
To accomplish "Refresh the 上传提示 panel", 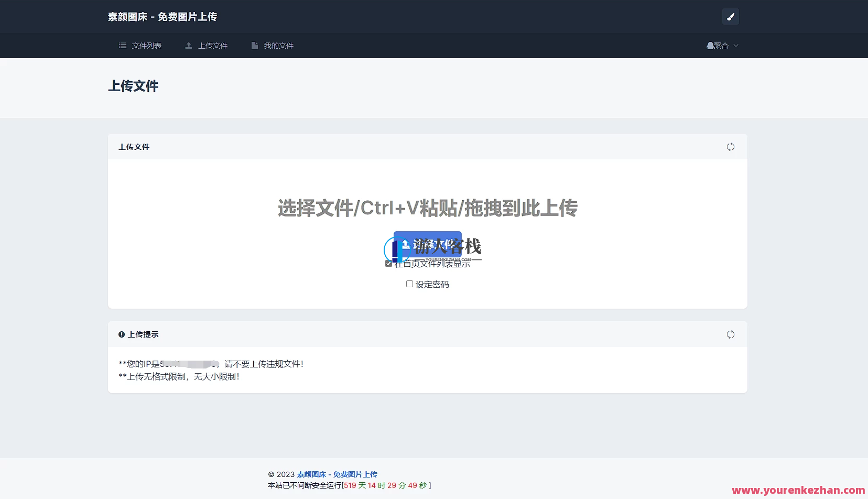I will [731, 334].
